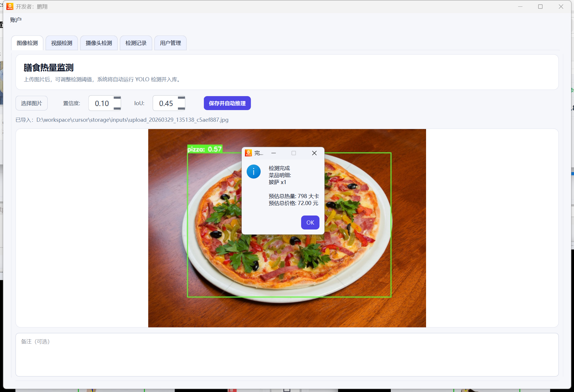Go to the 用户管理 tab

click(x=170, y=43)
